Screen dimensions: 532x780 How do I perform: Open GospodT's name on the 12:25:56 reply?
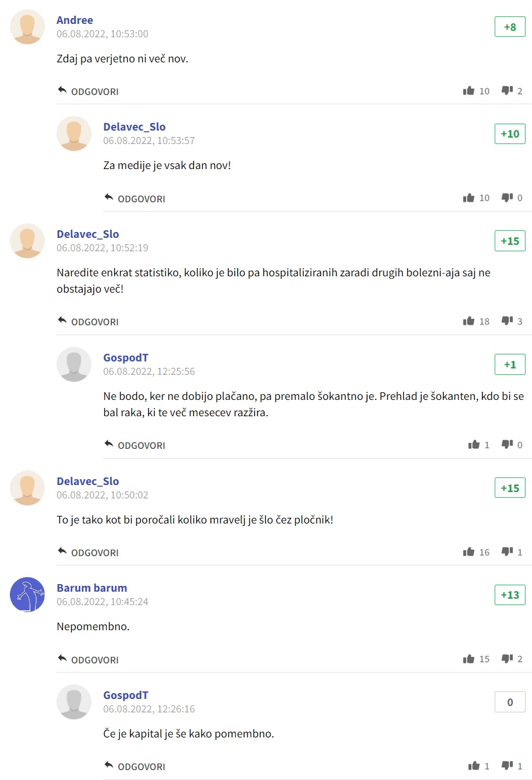pos(126,357)
